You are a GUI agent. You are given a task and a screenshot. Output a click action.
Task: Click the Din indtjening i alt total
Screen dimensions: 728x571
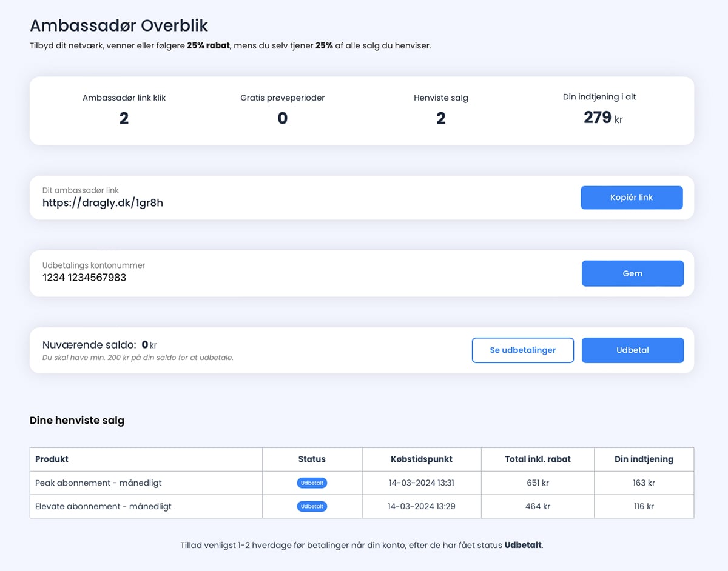click(x=599, y=110)
